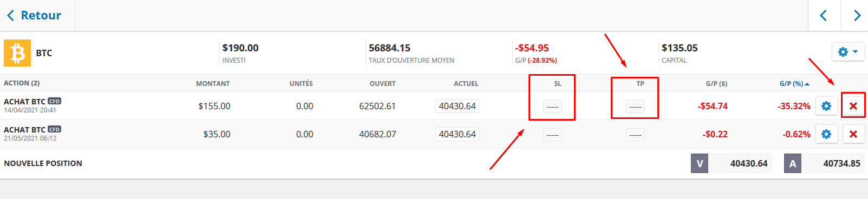This screenshot has height=199, width=868.
Task: Open settings gear for first BTC position
Action: 826,106
